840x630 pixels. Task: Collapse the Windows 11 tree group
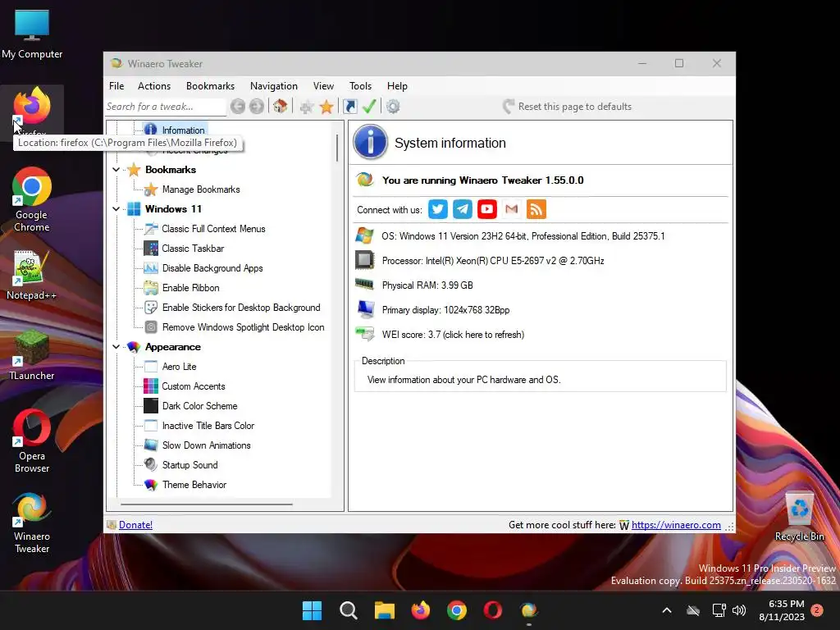click(x=116, y=209)
